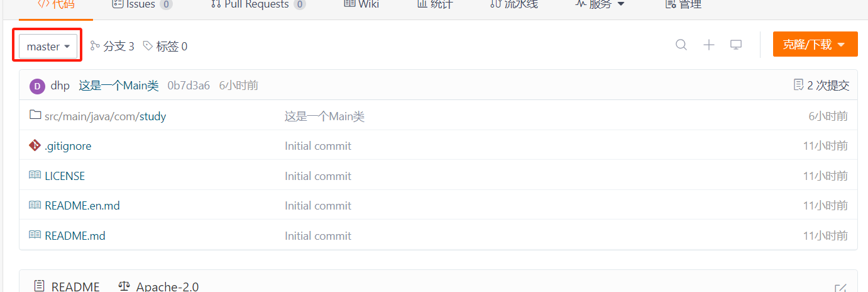Select the Apache-2.0 license tab
868x292 pixels.
pos(158,286)
